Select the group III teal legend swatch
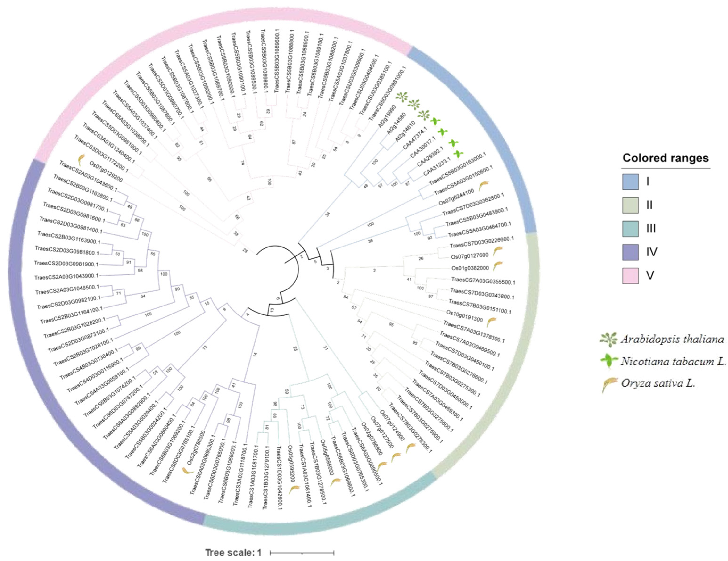This screenshot has height=561, width=728. [630, 229]
